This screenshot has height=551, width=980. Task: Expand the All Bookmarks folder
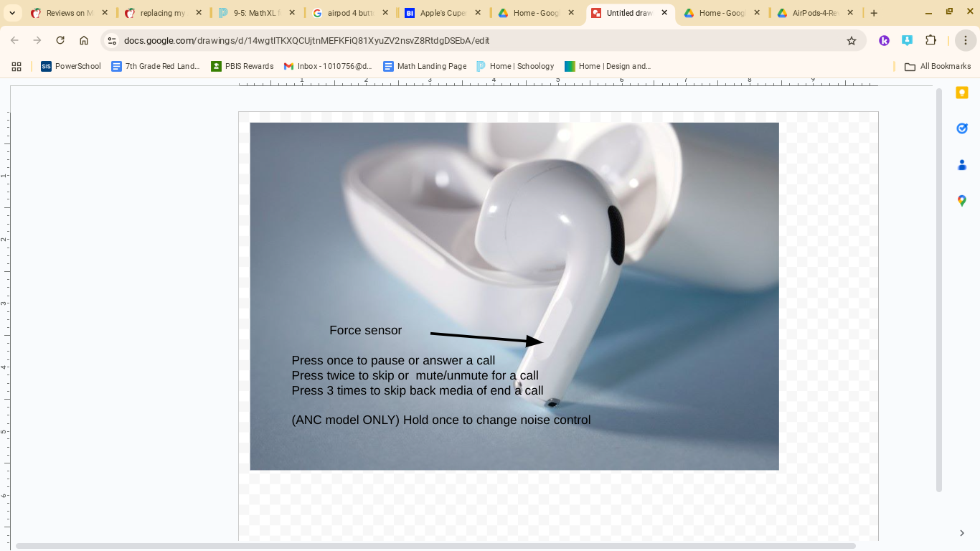[x=938, y=66]
